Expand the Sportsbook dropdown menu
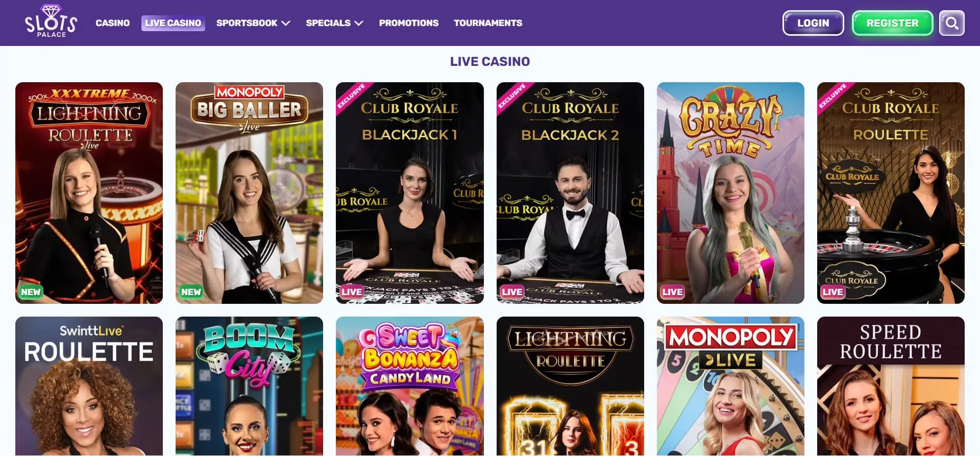 (x=253, y=23)
